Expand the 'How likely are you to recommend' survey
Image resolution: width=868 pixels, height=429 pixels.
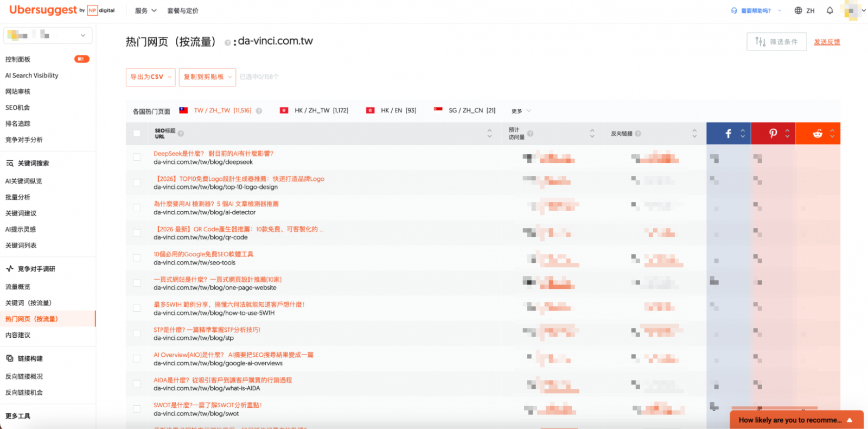coord(796,420)
